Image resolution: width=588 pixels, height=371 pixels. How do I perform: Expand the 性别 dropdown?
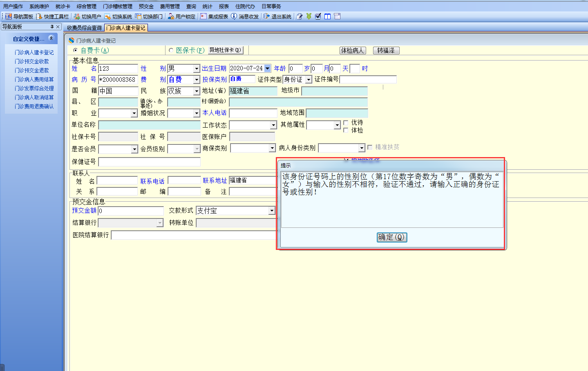[x=197, y=69]
